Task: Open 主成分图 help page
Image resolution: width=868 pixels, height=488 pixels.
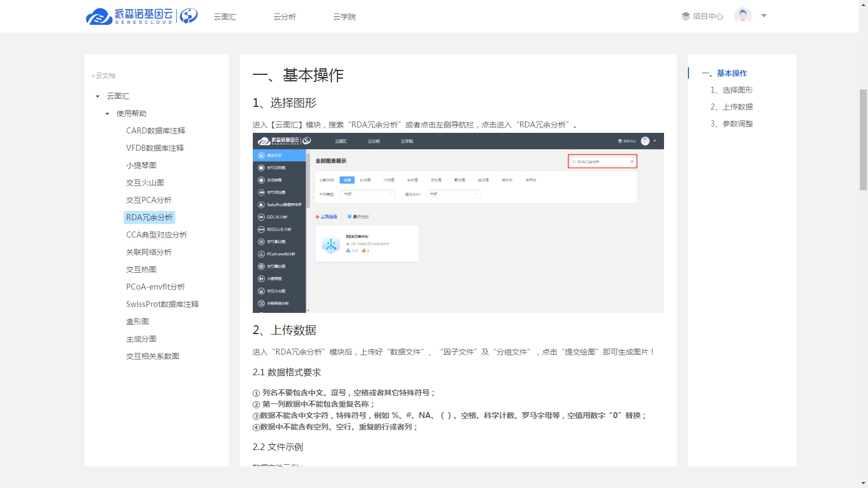Action: [141, 339]
